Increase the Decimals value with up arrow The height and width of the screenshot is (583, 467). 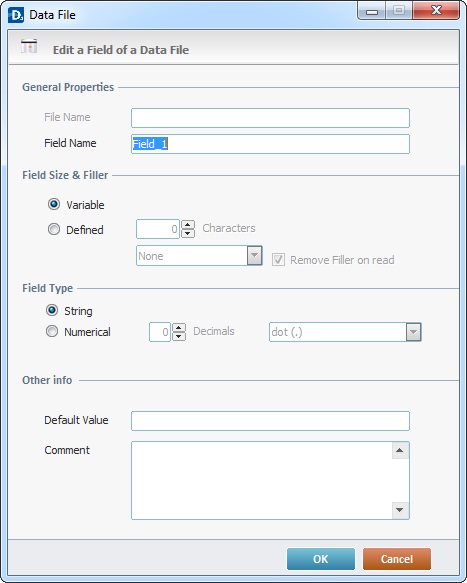coord(179,328)
